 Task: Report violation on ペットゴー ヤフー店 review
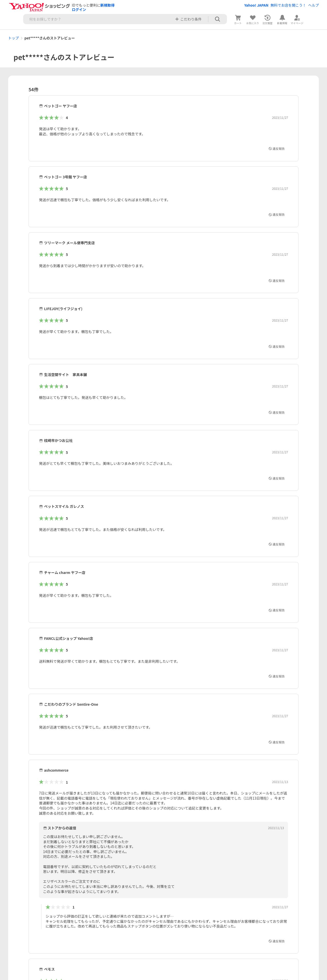[277, 149]
